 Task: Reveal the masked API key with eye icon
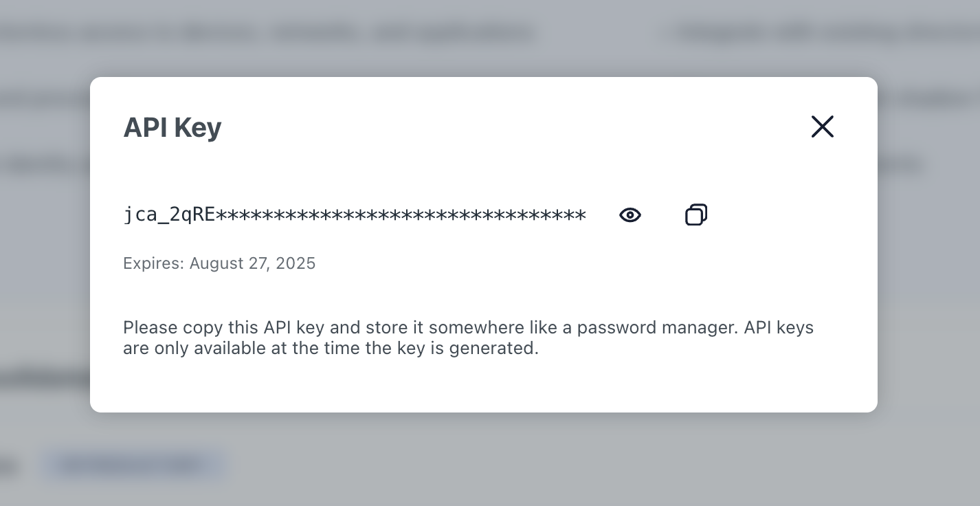(630, 215)
